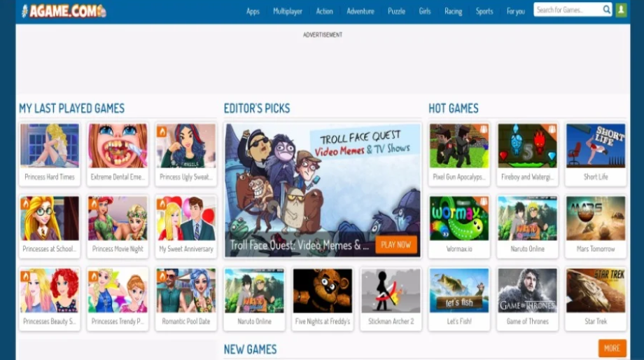644x360 pixels.
Task: Click the AGAME.COM logo
Action: click(x=64, y=11)
